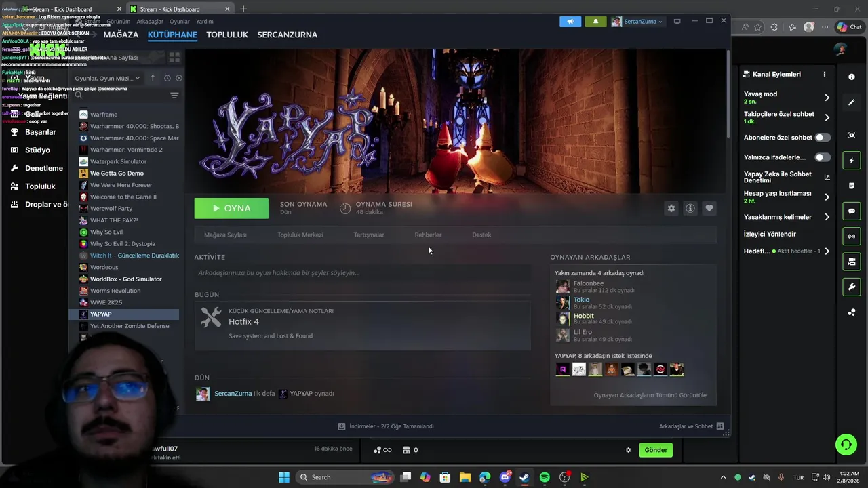Open Rehberler link
This screenshot has height=488, width=868.
428,235
